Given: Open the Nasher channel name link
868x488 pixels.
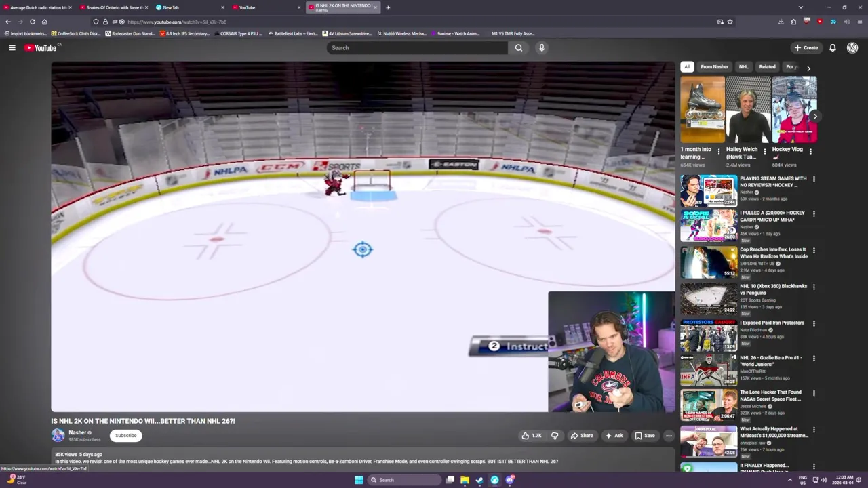Looking at the screenshot, I should coord(77,432).
